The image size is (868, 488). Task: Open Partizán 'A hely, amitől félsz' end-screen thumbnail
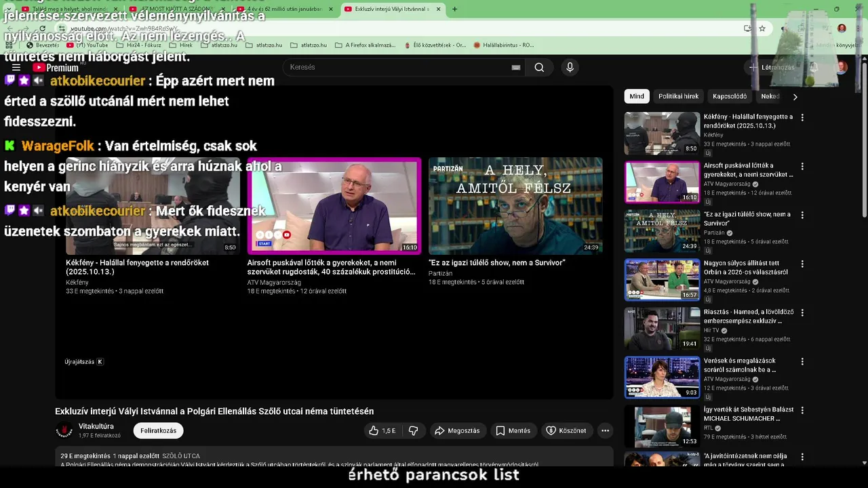coord(515,206)
